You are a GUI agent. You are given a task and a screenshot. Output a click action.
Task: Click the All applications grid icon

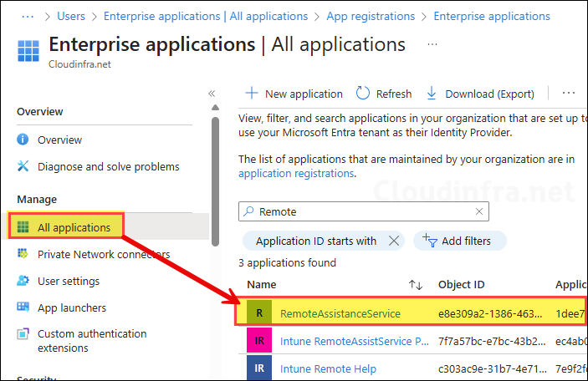(23, 227)
